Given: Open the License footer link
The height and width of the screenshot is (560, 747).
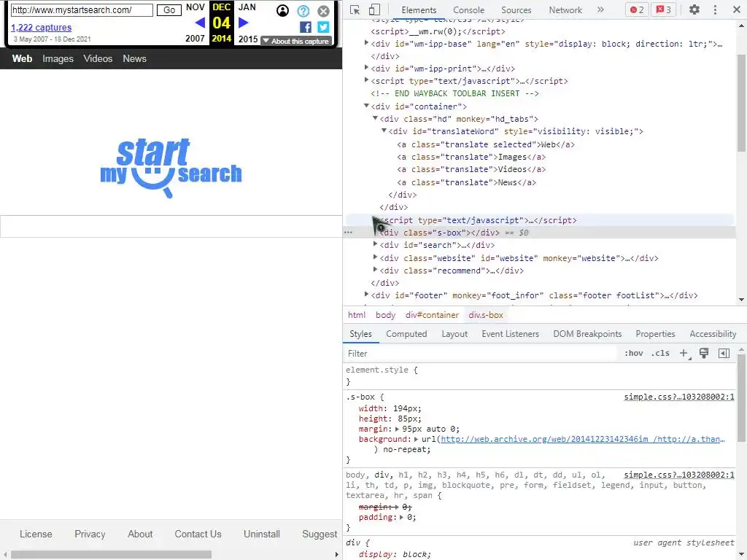Looking at the screenshot, I should pos(36,534).
